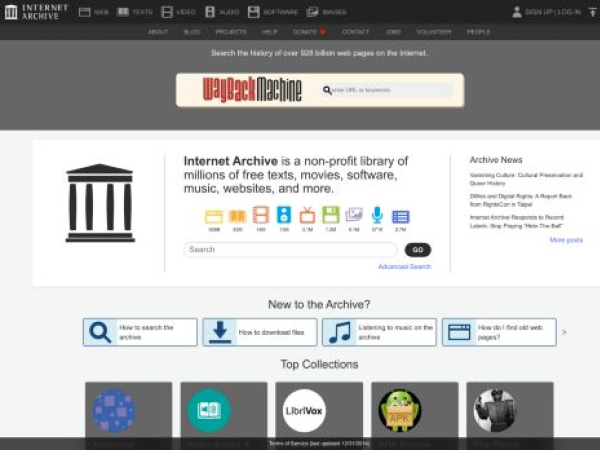Click the More posts link
600x450 pixels.
(566, 240)
